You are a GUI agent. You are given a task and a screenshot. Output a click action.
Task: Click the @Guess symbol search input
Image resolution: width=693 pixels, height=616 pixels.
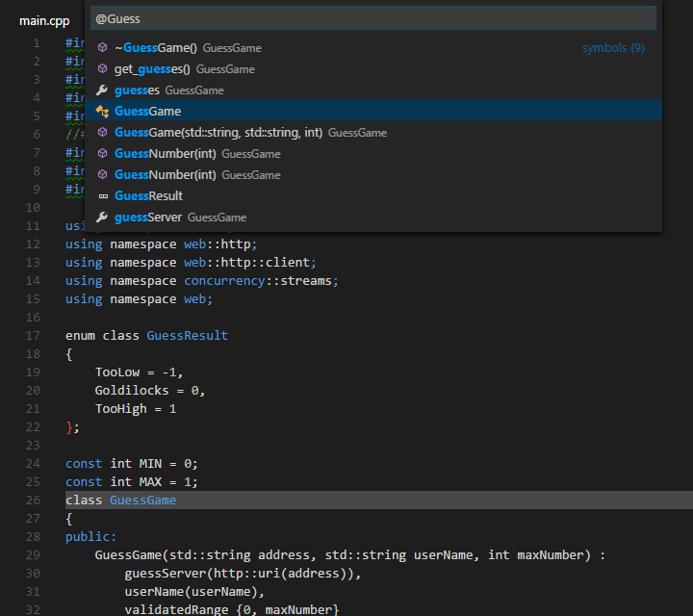pyautogui.click(x=372, y=18)
